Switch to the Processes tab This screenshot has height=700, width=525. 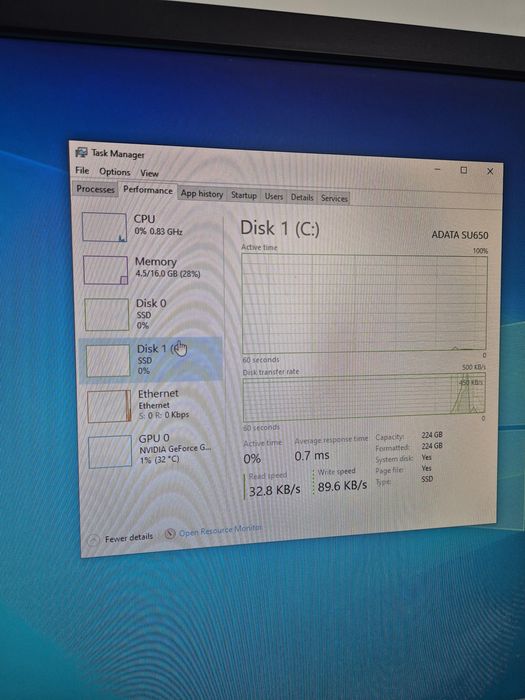(x=95, y=189)
